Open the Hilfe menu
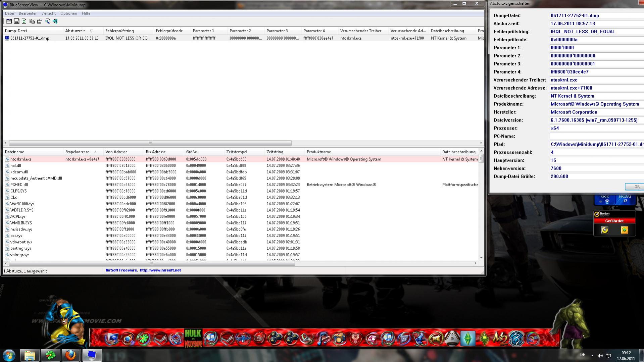644x362 pixels. click(86, 13)
